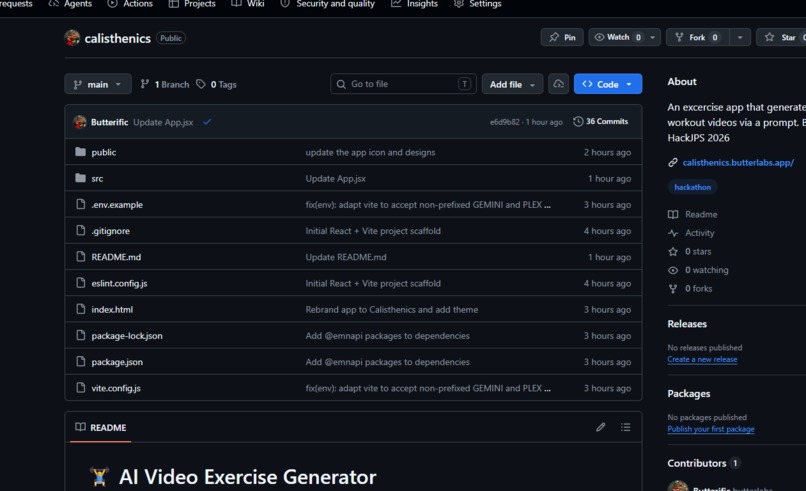Image resolution: width=806 pixels, height=491 pixels.
Task: Open the Contributors section heading
Action: (x=697, y=463)
